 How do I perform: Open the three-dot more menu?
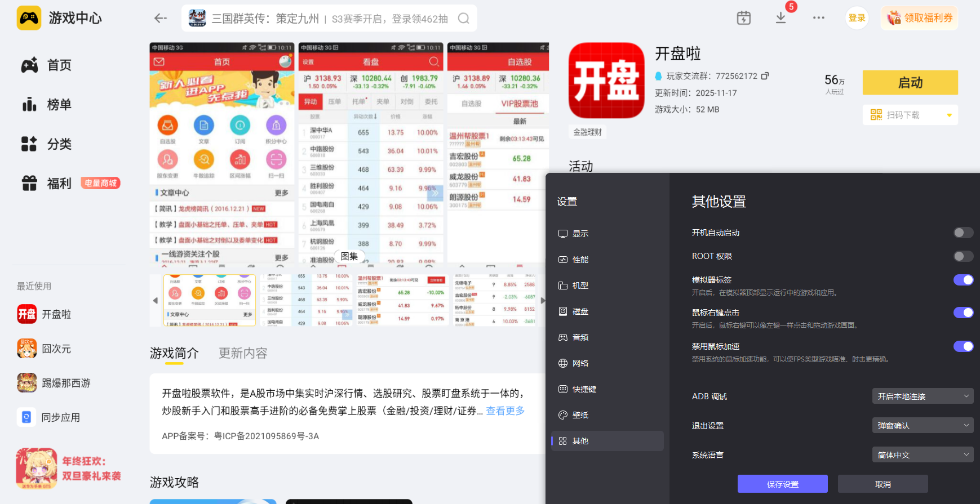click(819, 18)
